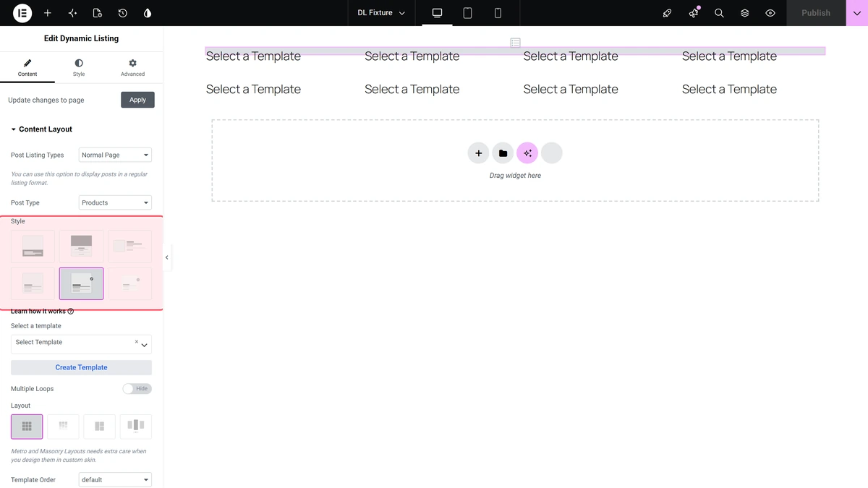Click the 'Template Order' label

[x=33, y=480]
